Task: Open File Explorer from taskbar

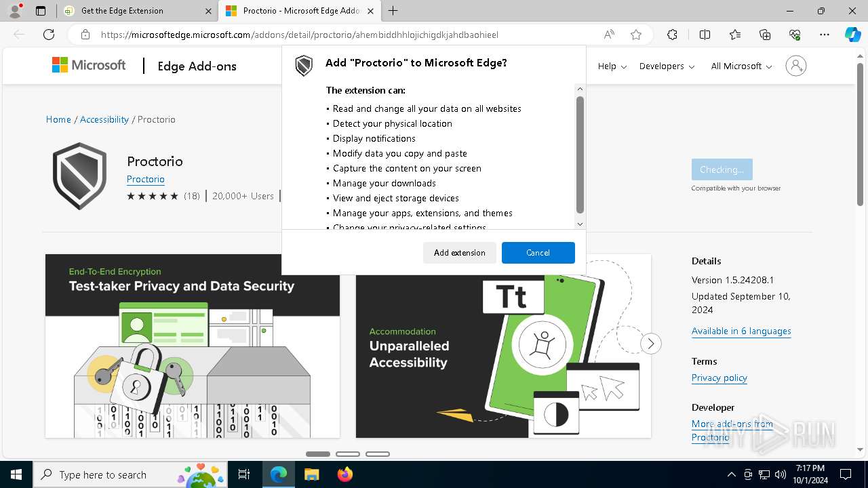Action: (311, 474)
